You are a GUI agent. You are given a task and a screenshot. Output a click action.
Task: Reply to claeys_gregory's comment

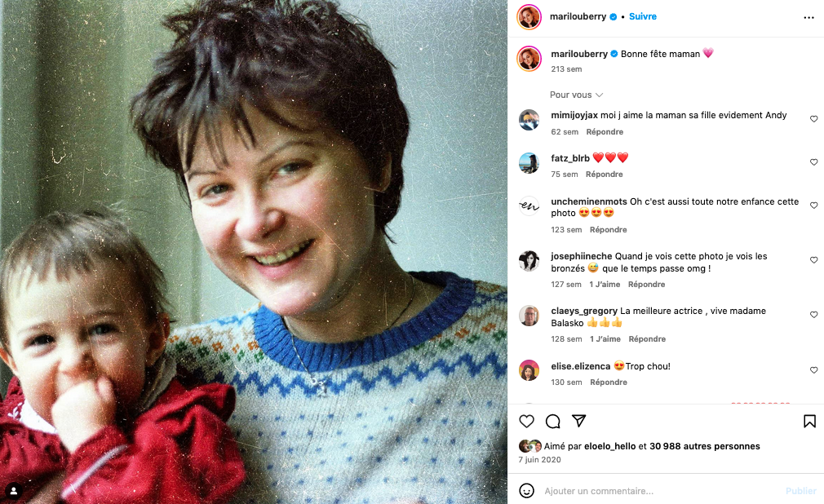pos(647,339)
